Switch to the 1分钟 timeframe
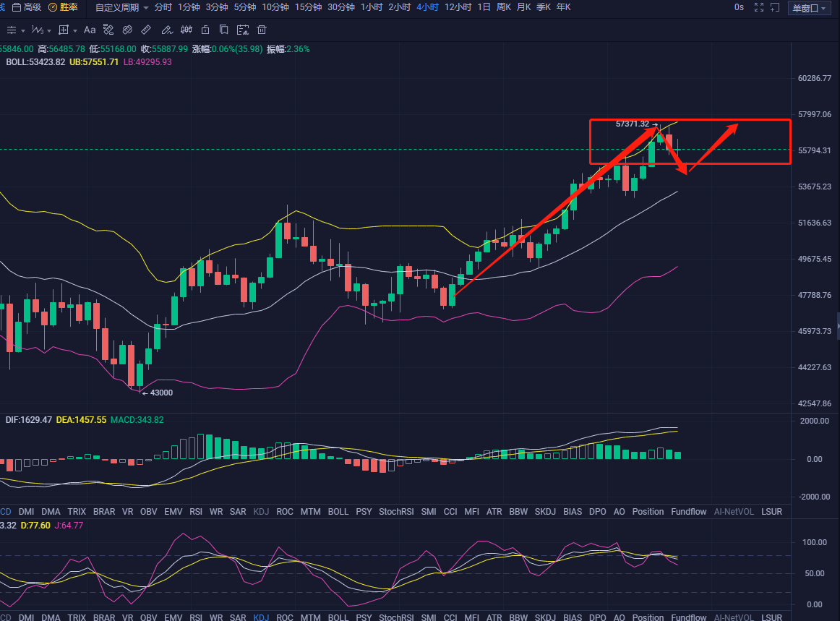Image resolution: width=840 pixels, height=621 pixels. click(189, 7)
